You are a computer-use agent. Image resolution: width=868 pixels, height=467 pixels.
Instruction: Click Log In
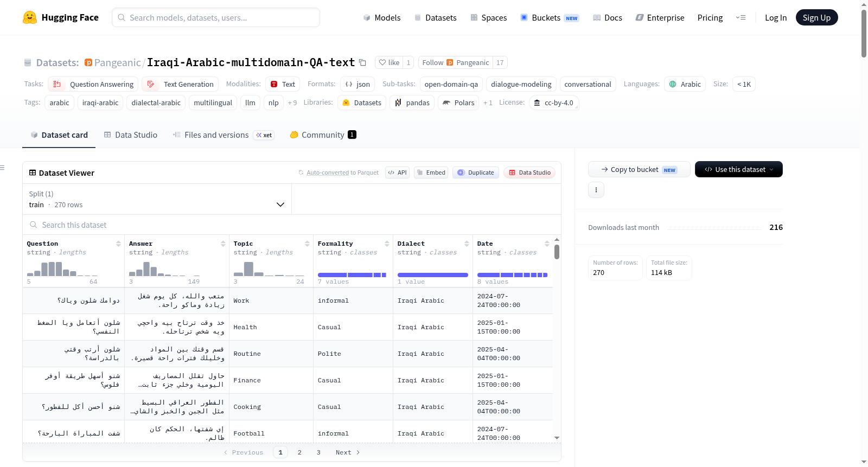pos(776,17)
